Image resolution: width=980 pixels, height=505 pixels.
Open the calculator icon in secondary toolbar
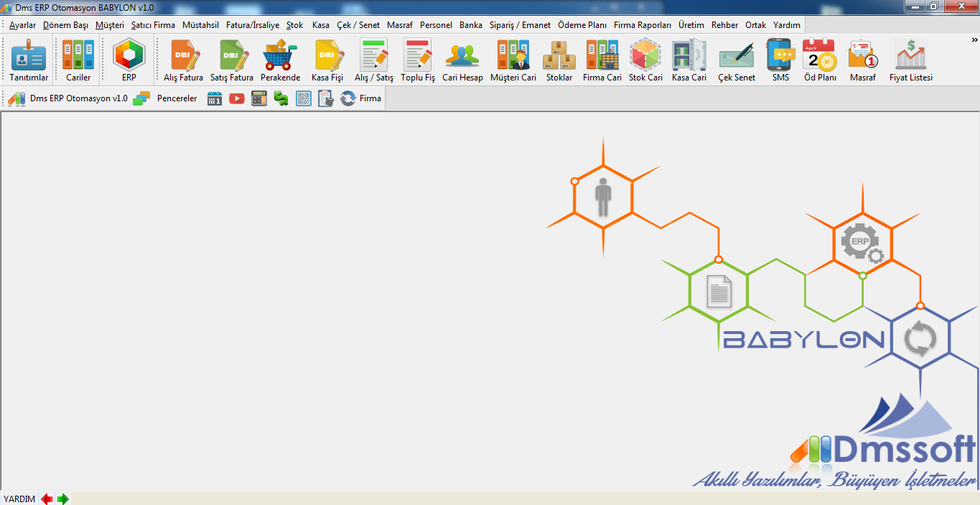[259, 98]
